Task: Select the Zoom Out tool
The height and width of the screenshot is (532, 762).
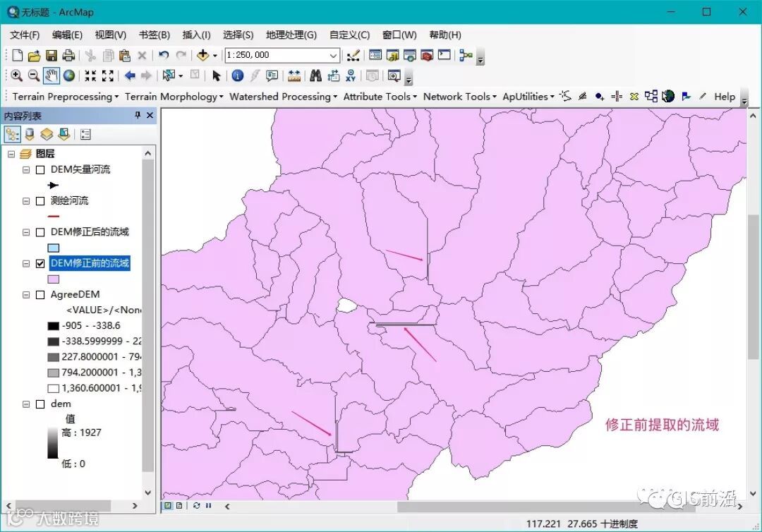Action: pos(34,75)
